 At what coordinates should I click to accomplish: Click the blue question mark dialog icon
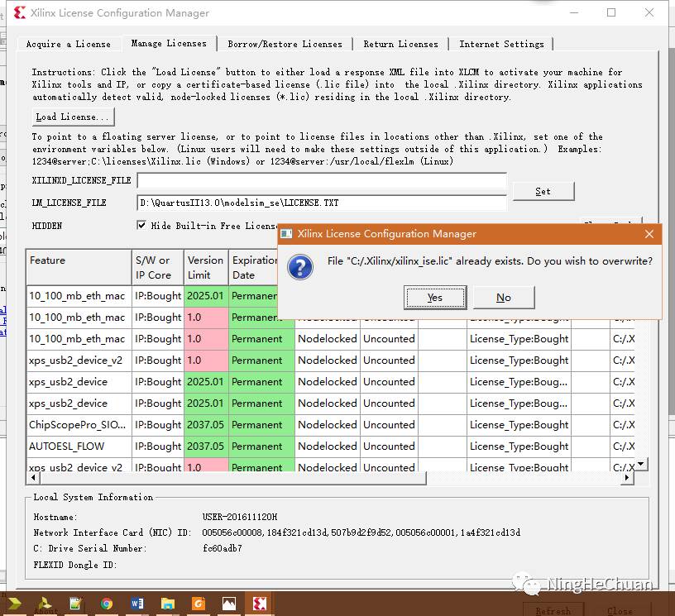pyautogui.click(x=299, y=266)
